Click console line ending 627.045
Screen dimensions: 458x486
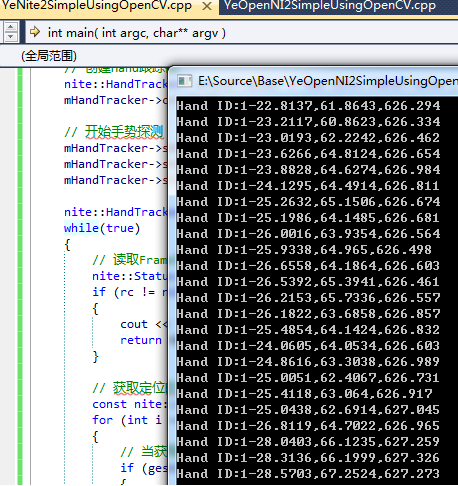point(308,410)
